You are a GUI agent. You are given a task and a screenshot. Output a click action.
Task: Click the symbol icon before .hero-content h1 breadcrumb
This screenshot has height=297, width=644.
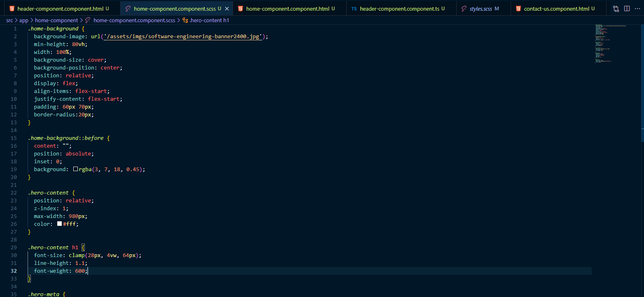(x=185, y=20)
